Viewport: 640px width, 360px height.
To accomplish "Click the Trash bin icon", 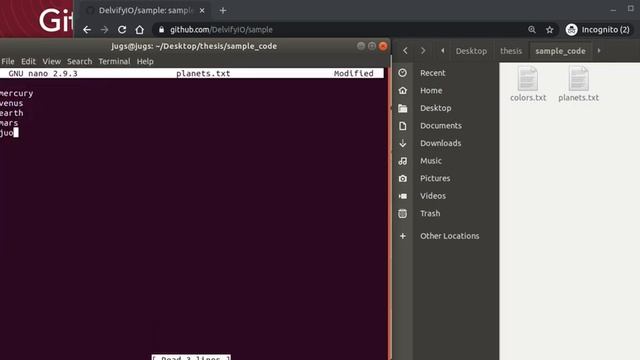I will coord(402,213).
